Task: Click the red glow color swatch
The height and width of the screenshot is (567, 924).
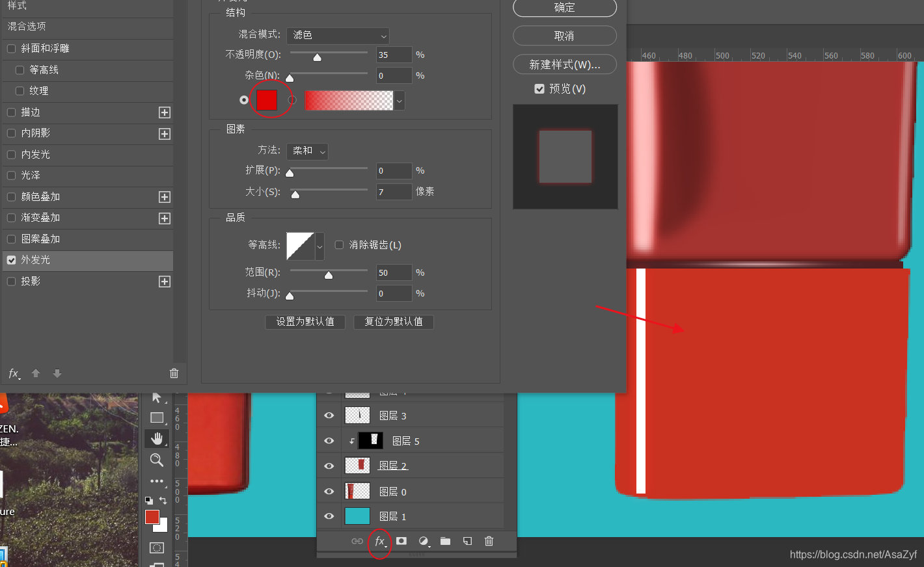Action: point(267,100)
